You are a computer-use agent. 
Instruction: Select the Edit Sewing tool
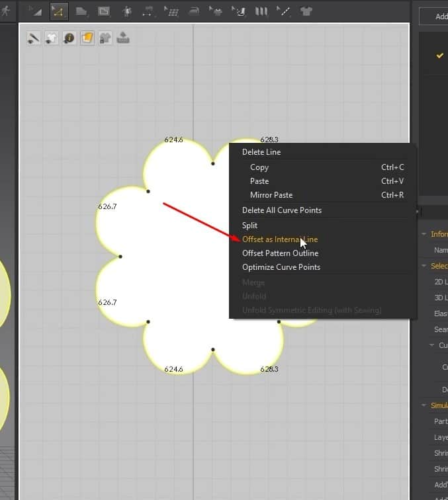pos(148,11)
